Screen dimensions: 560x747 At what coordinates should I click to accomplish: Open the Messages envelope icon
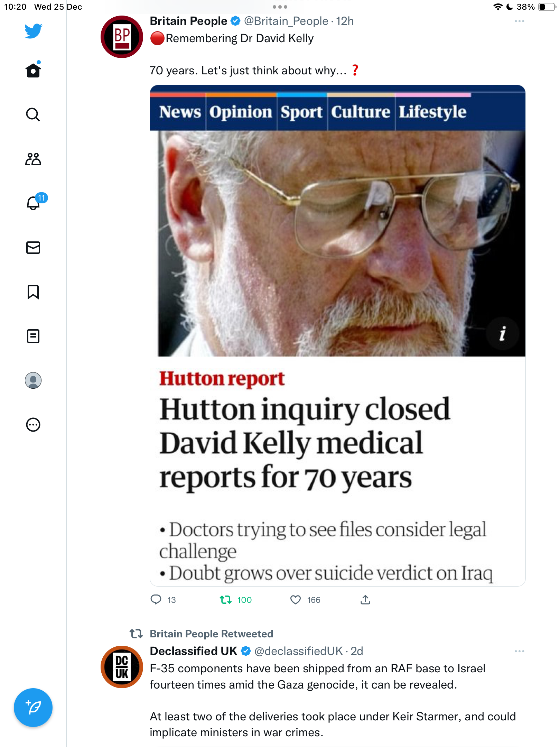(33, 248)
